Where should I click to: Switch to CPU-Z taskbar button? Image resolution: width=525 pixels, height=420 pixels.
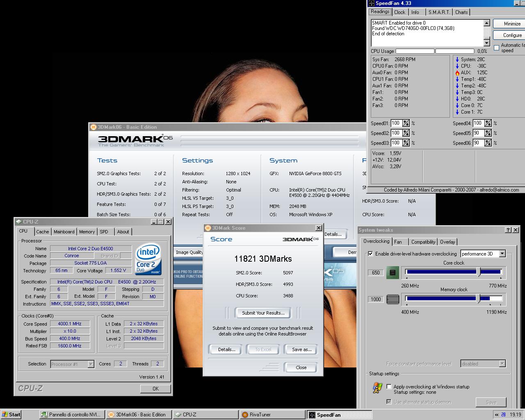(205, 415)
